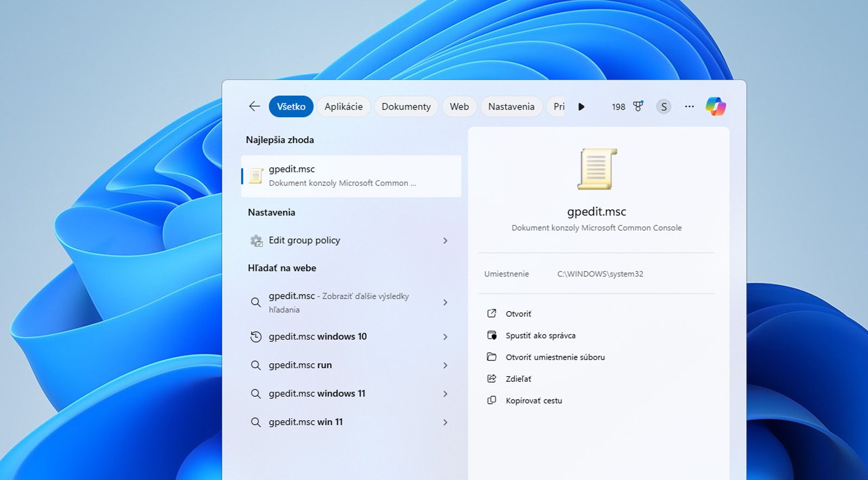Image resolution: width=868 pixels, height=480 pixels.
Task: Open the account avatar labeled S
Action: [663, 107]
